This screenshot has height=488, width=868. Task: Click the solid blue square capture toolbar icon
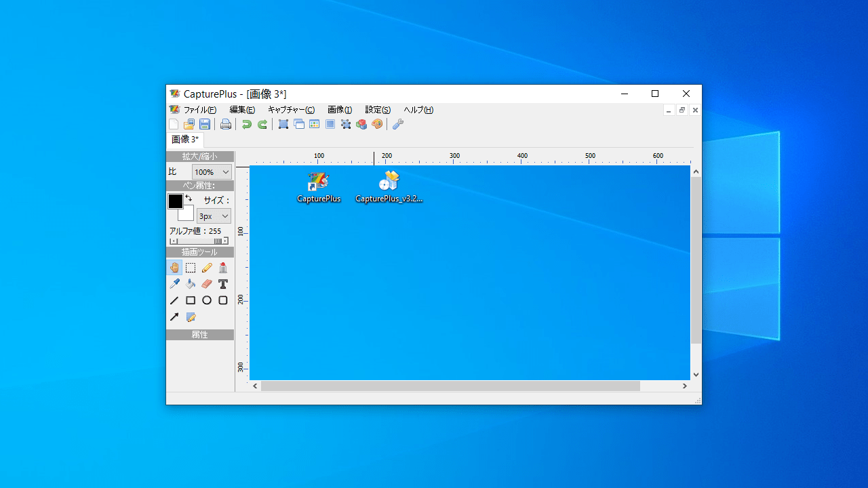[330, 124]
